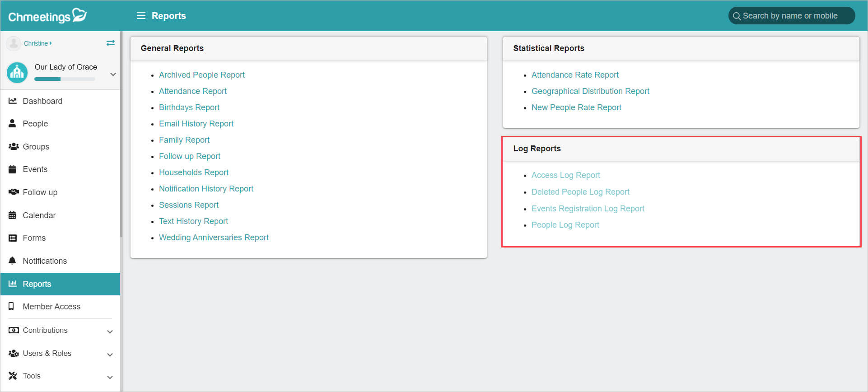This screenshot has height=392, width=868.
Task: Open the Christine user menu
Action: (x=37, y=43)
